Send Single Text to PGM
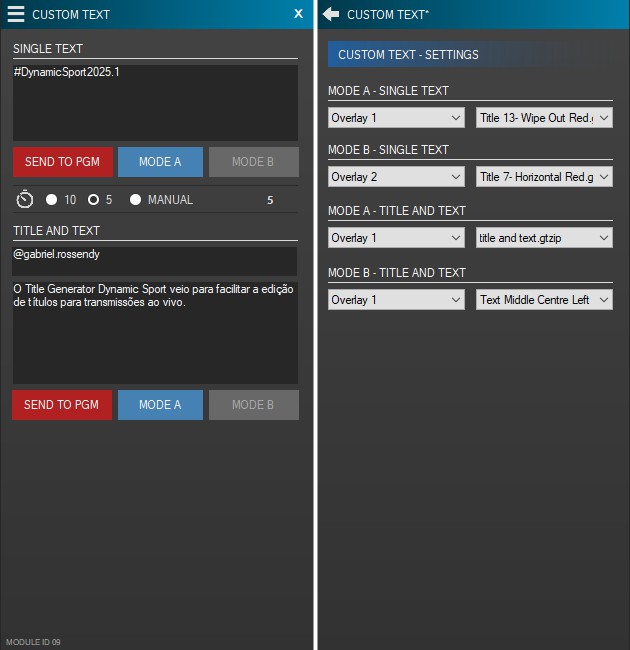 [x=61, y=162]
